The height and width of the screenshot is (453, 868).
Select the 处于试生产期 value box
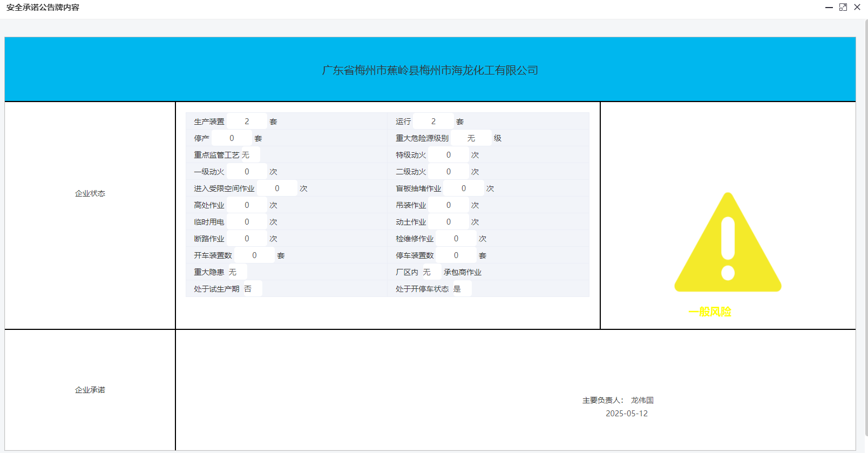pos(250,289)
